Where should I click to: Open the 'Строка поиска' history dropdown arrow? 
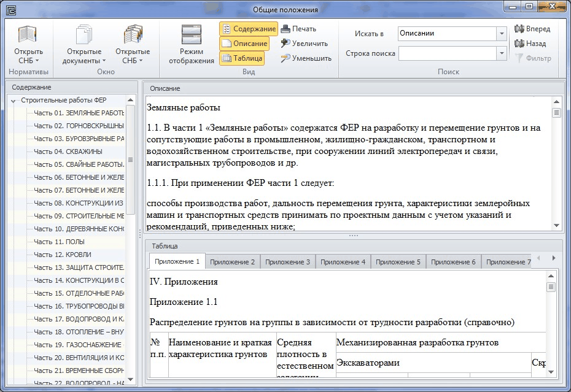502,53
